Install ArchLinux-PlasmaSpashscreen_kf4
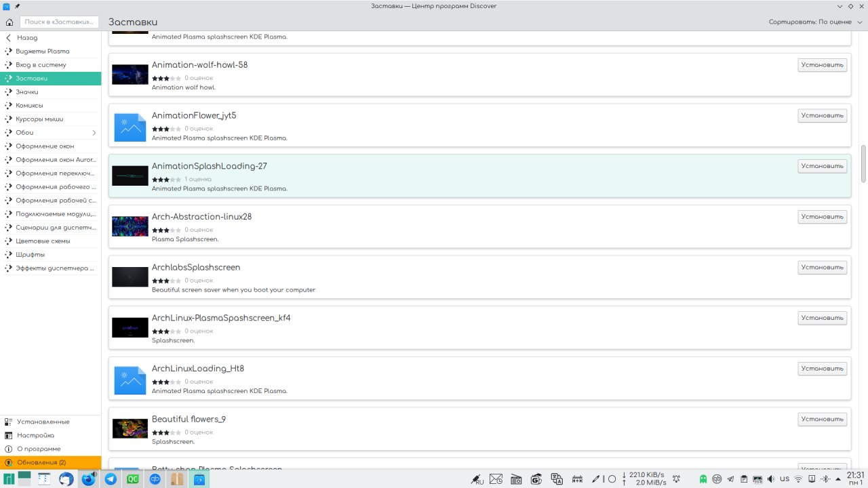Viewport: 868px width, 488px height. point(822,318)
